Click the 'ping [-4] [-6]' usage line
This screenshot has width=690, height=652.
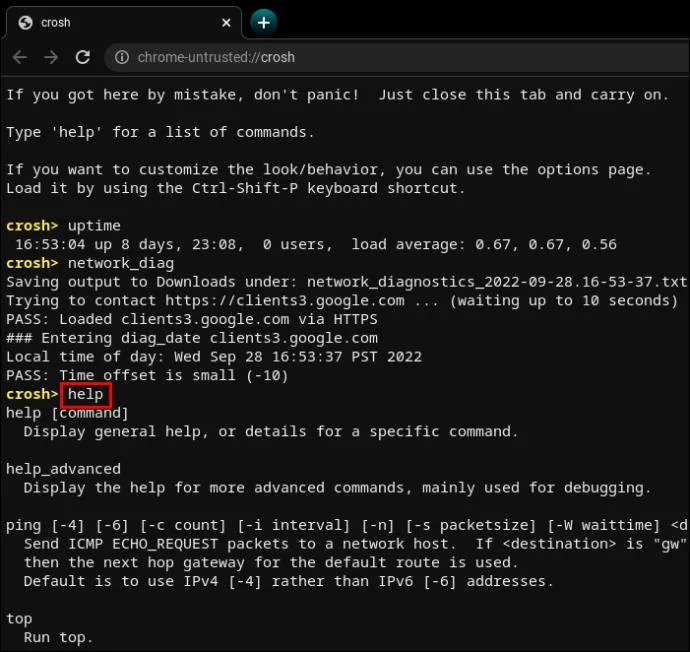347,525
